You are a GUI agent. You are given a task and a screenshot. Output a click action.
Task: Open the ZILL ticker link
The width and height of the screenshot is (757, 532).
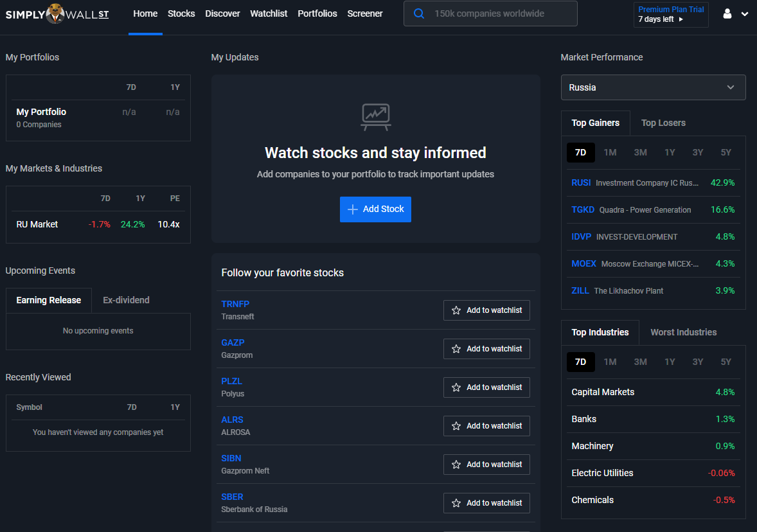coord(580,291)
